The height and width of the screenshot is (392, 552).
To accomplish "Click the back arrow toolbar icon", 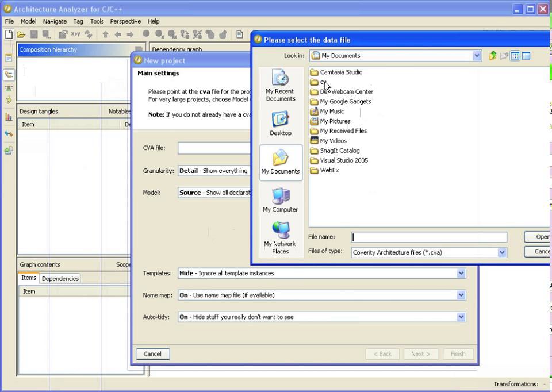I will [118, 34].
